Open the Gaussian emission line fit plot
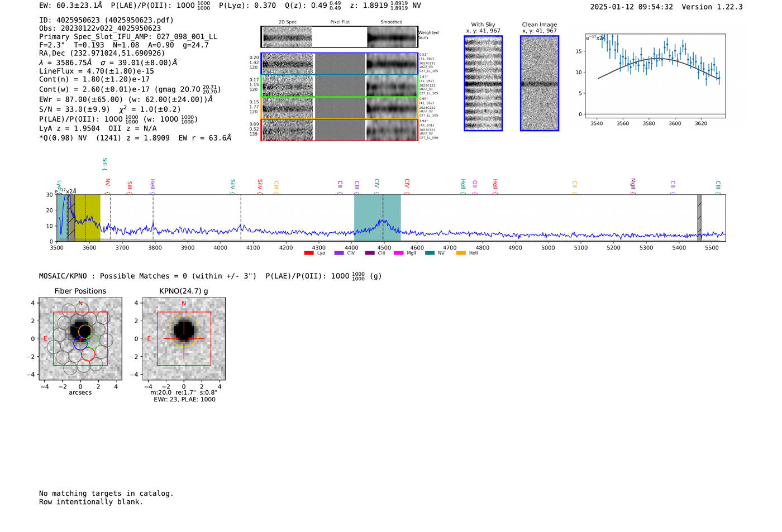Viewport: 782px width, 532px height. (x=655, y=76)
